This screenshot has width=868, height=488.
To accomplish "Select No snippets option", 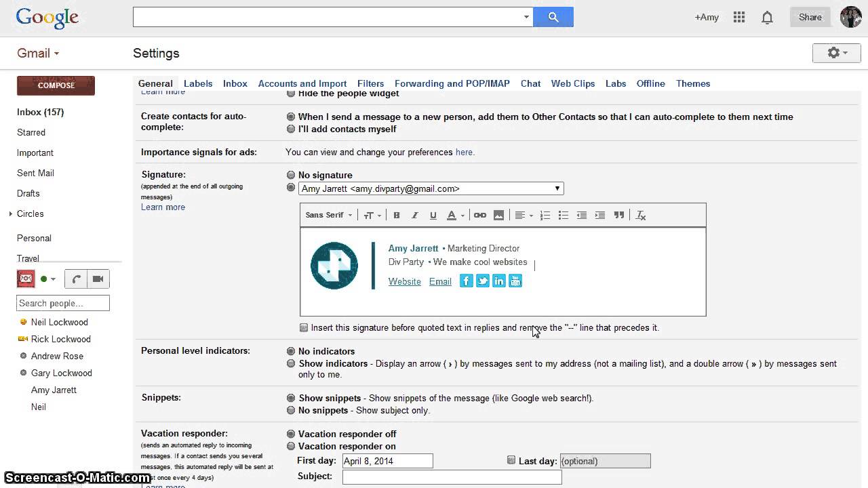I will point(291,410).
